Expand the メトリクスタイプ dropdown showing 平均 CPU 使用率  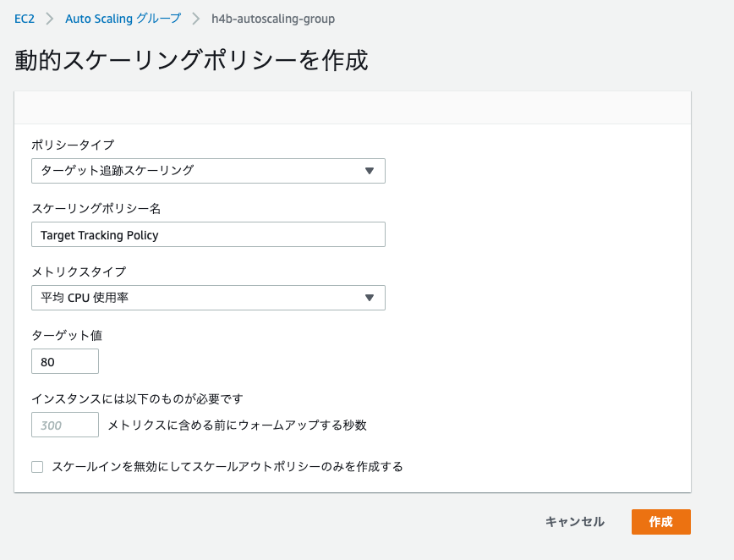[x=207, y=298]
